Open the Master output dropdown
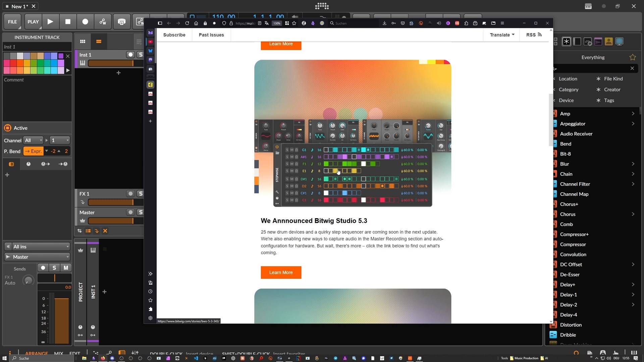This screenshot has height=362, width=644. point(37,257)
